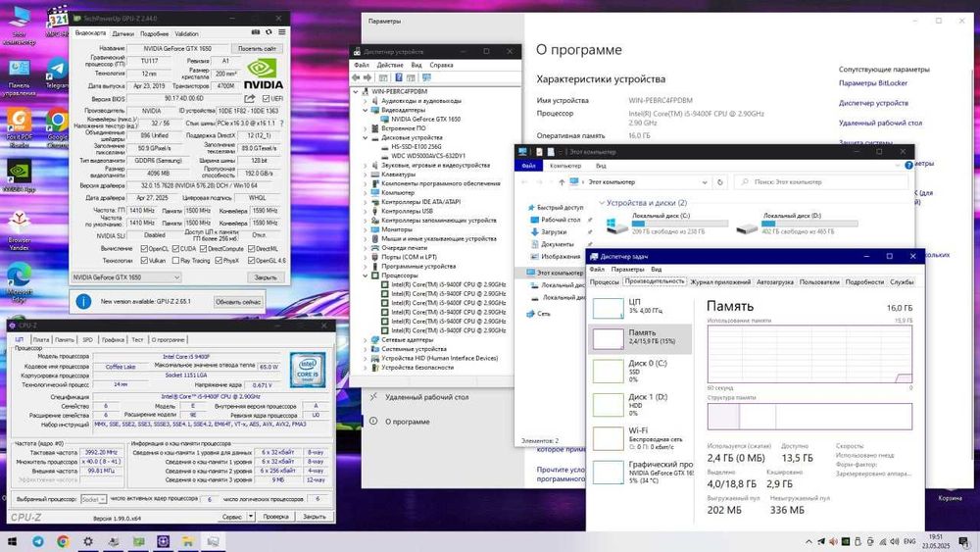Click the GPU-Z screenshot camera icon
This screenshot has height=552, width=980.
pos(255,32)
